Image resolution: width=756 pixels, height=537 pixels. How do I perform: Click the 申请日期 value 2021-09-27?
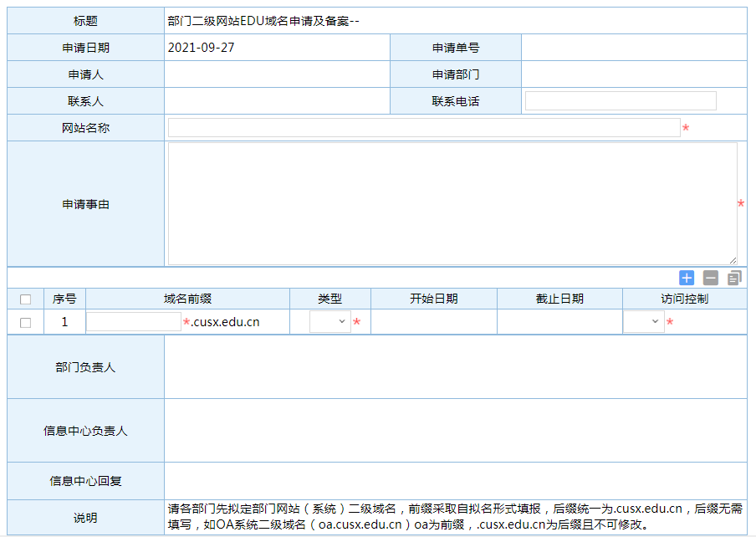click(202, 48)
